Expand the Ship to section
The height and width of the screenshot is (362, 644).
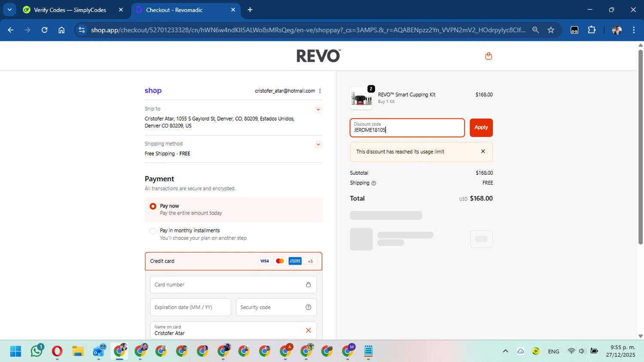318,110
